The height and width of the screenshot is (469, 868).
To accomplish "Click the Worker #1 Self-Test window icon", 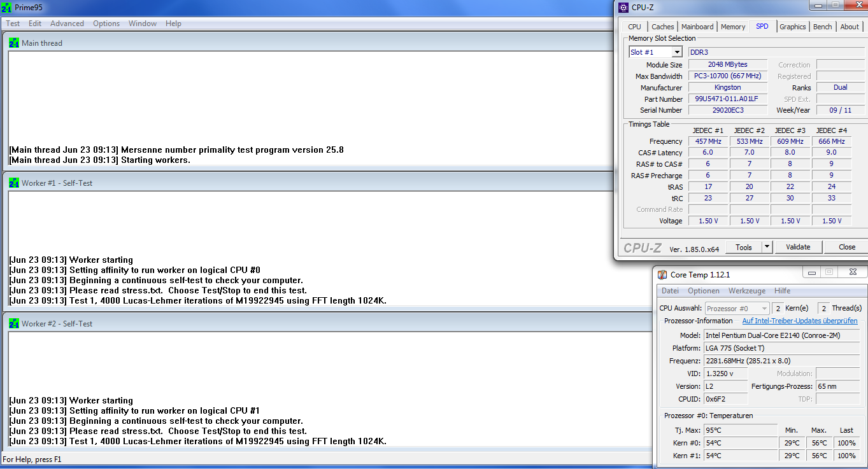I will point(14,183).
